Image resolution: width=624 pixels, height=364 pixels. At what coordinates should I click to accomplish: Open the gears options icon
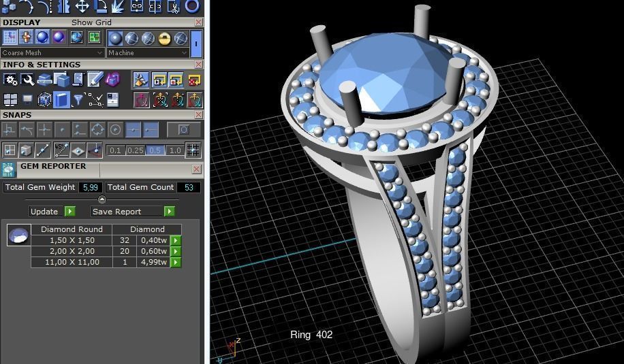click(x=10, y=80)
